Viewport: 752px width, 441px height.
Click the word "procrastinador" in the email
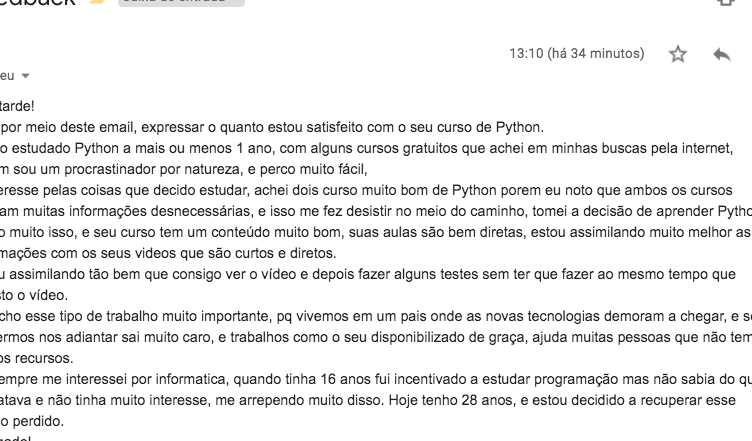pyautogui.click(x=110, y=169)
